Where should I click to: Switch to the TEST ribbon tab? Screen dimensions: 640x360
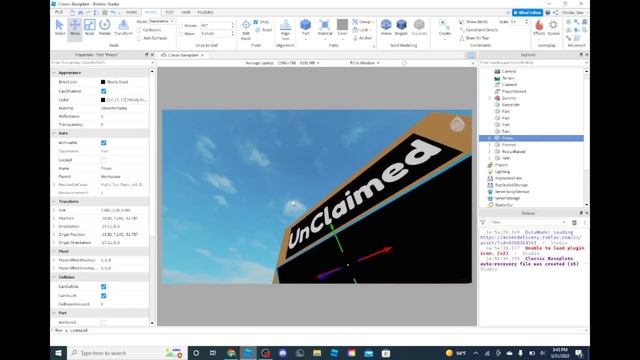[x=169, y=12]
